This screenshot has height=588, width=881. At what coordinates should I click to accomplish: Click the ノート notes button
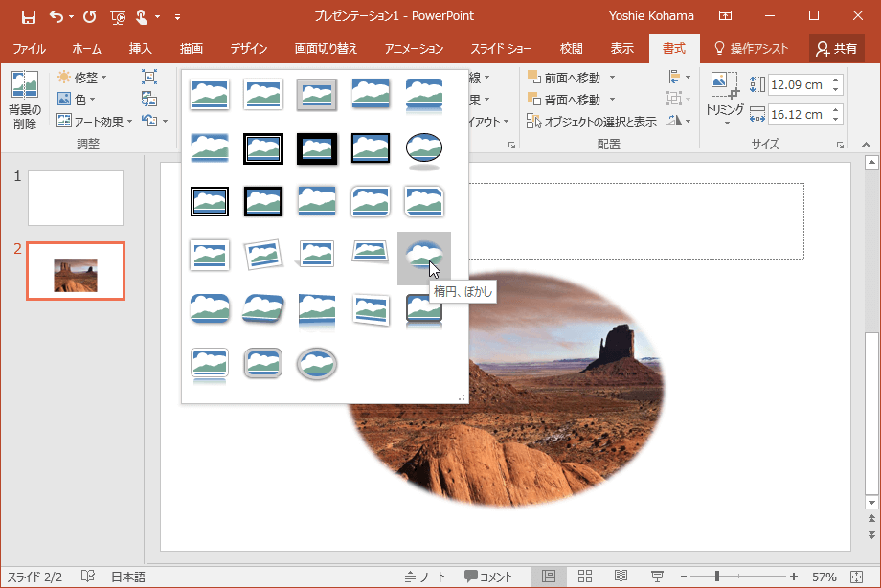[425, 577]
